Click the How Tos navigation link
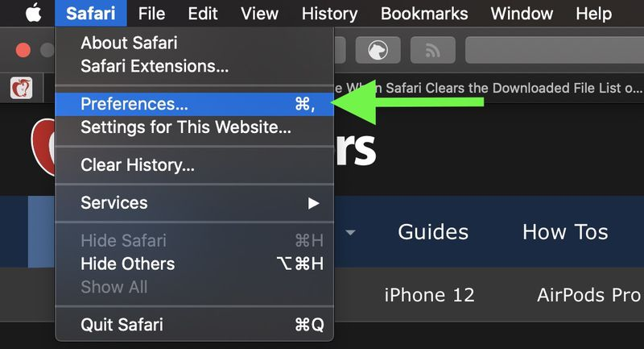Viewport: 644px width, 349px height. [565, 232]
